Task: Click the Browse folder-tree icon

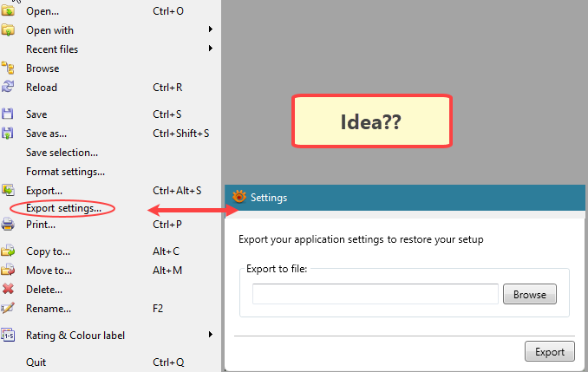Action: point(9,69)
